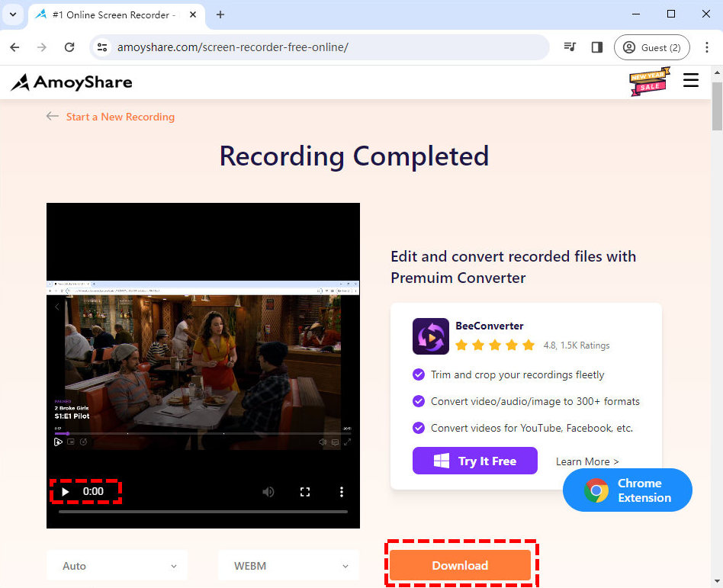Click the 4.8, 1.5K Ratings text

pyautogui.click(x=577, y=345)
